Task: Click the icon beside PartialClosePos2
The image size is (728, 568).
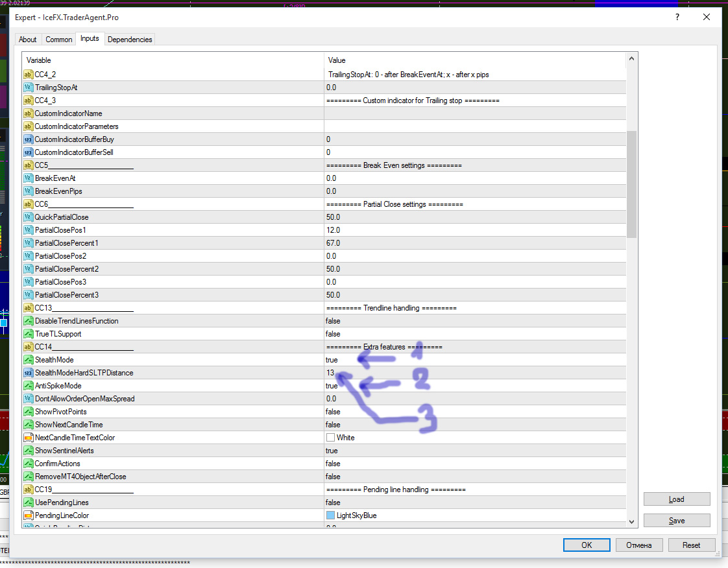Action: coord(29,256)
